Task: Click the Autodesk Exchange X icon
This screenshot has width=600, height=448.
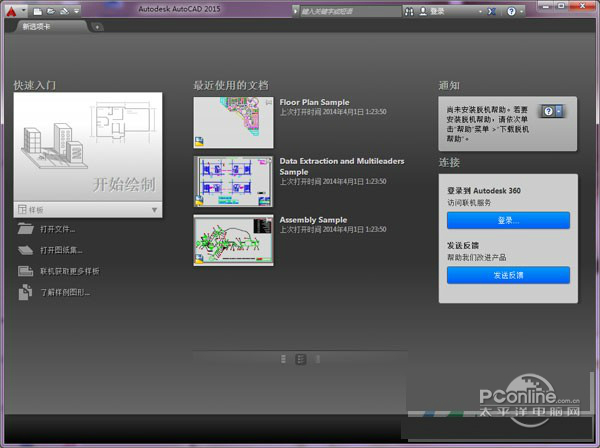Action: [x=491, y=11]
